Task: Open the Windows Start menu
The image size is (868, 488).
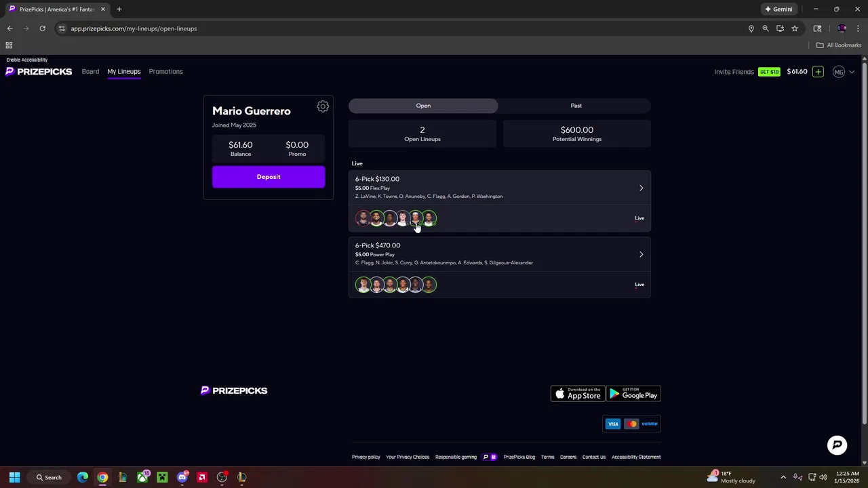Action: coord(14,477)
